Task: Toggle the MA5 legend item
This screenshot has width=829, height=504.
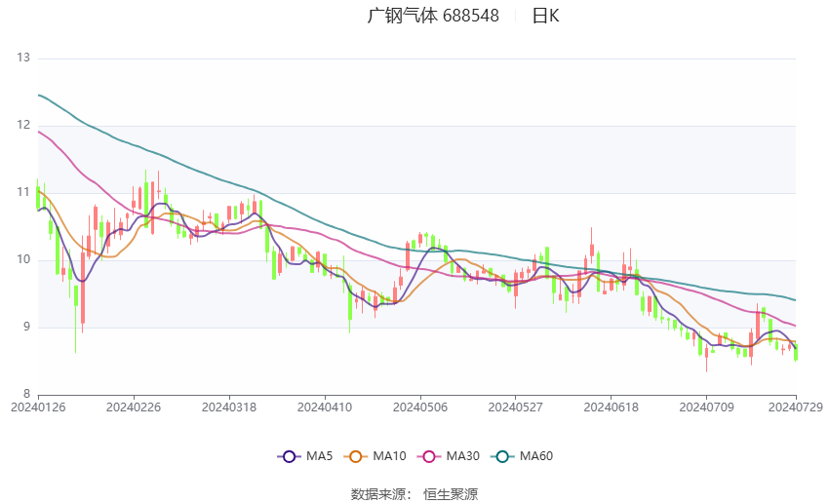Action: tap(305, 456)
